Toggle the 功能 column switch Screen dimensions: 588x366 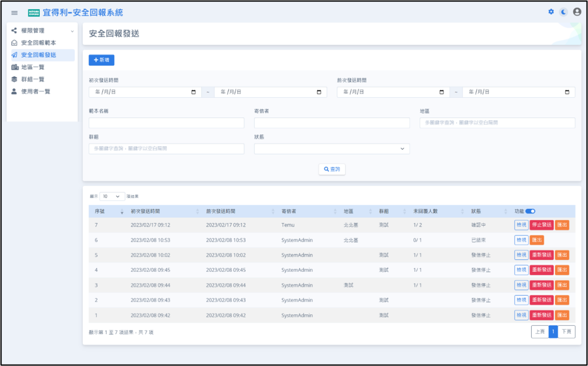point(530,211)
